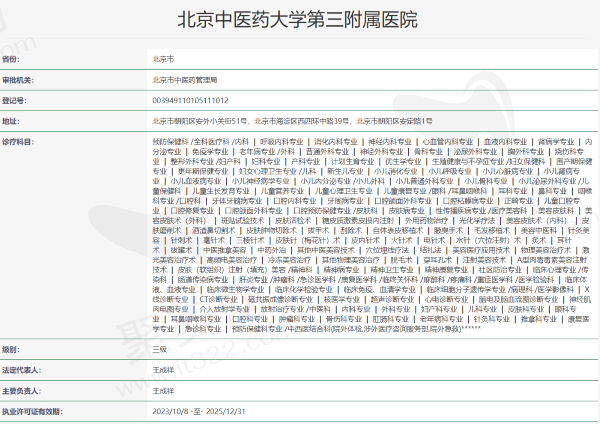
Task: Click 牙周病专业 in the department list
Action: pos(345,201)
